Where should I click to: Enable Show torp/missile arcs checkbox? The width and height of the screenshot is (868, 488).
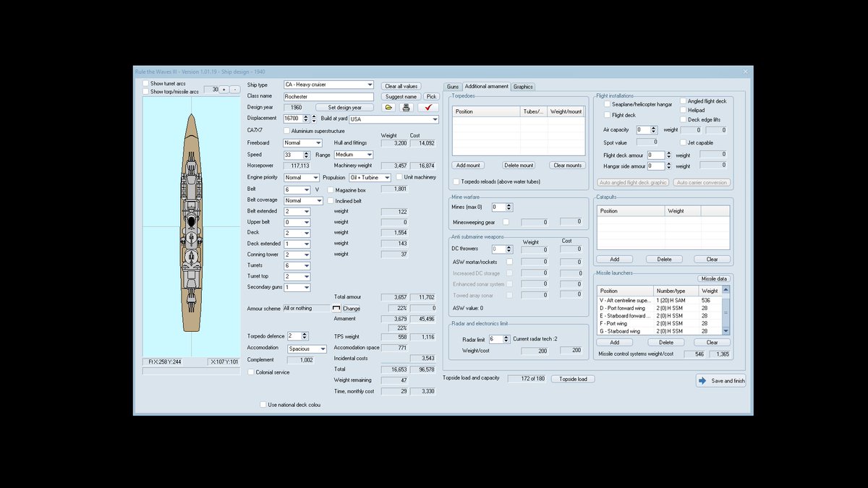(146, 92)
